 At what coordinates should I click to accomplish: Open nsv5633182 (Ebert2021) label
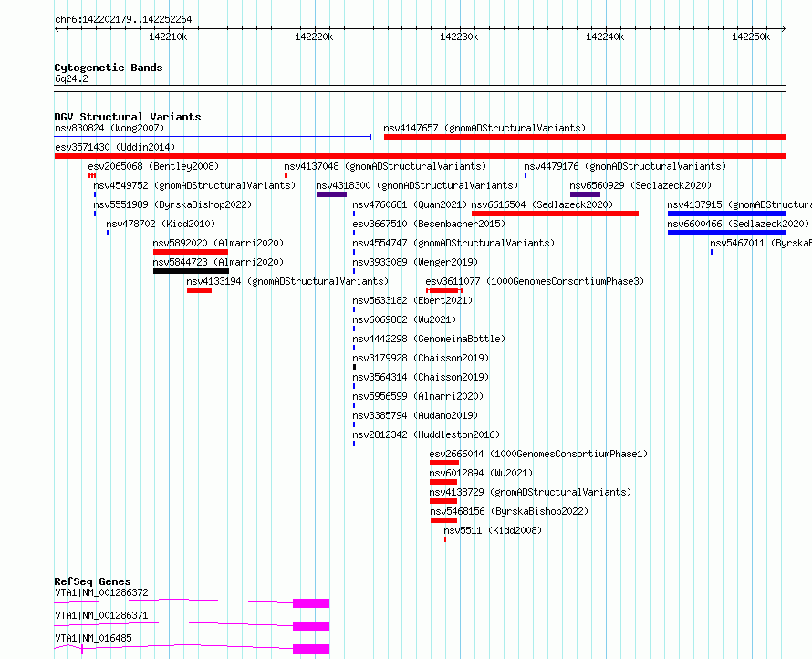[412, 300]
